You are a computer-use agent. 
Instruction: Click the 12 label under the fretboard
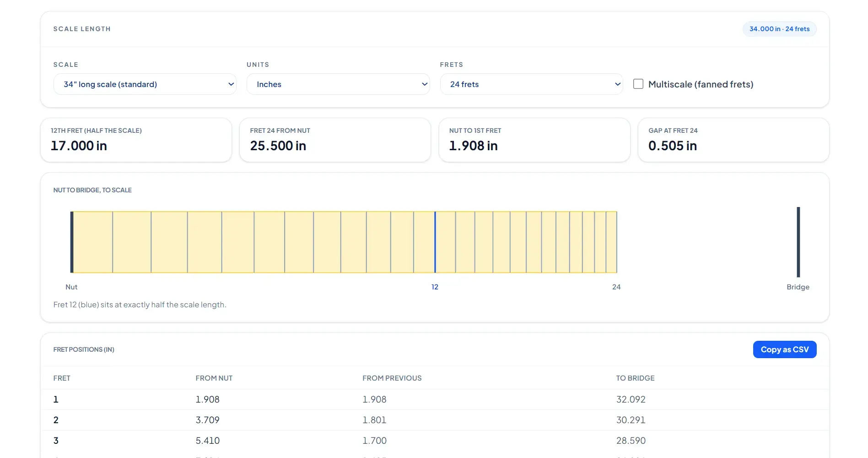pyautogui.click(x=435, y=287)
